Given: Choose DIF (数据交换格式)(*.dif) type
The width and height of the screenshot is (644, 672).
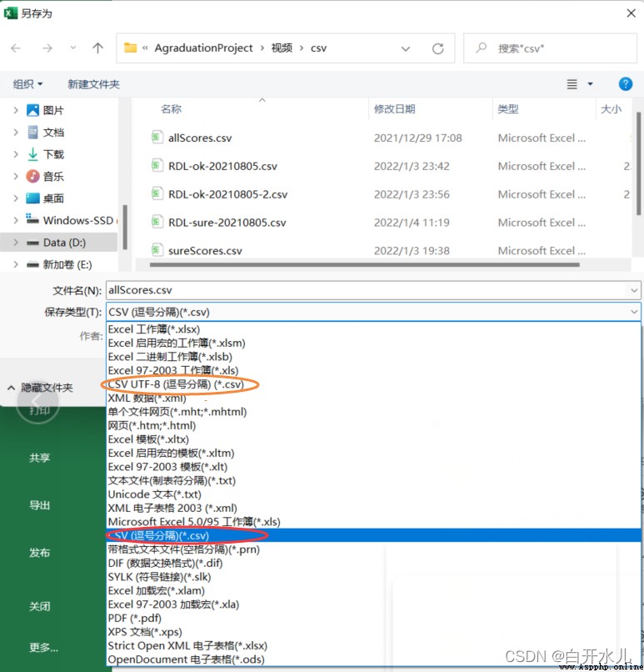Looking at the screenshot, I should tap(373, 563).
